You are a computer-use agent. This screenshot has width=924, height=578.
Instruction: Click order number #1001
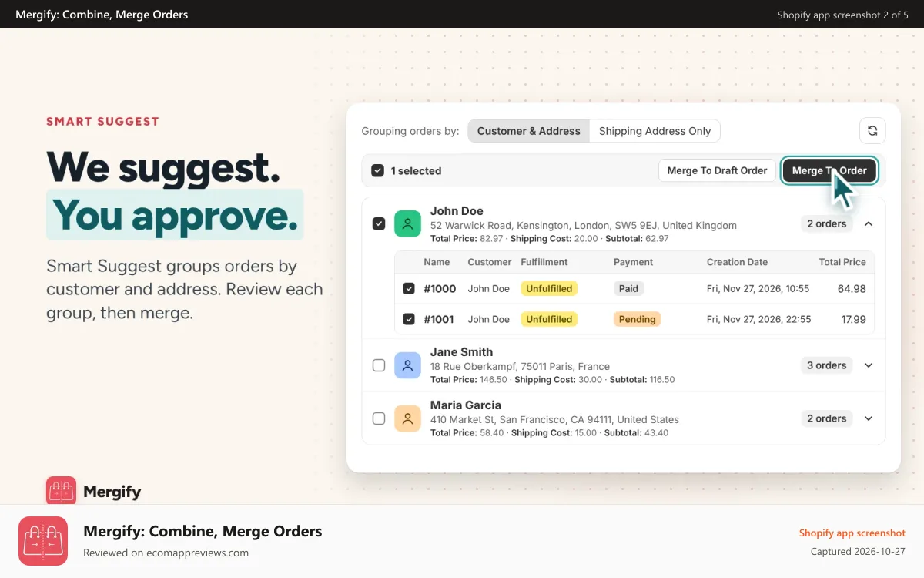point(440,319)
